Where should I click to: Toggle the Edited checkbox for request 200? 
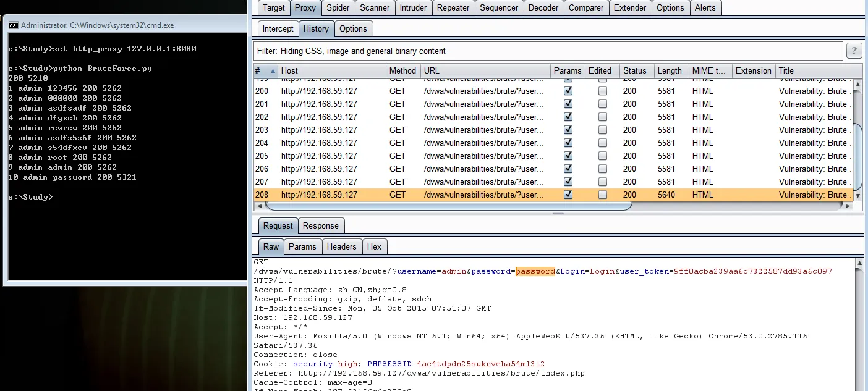[x=602, y=91]
